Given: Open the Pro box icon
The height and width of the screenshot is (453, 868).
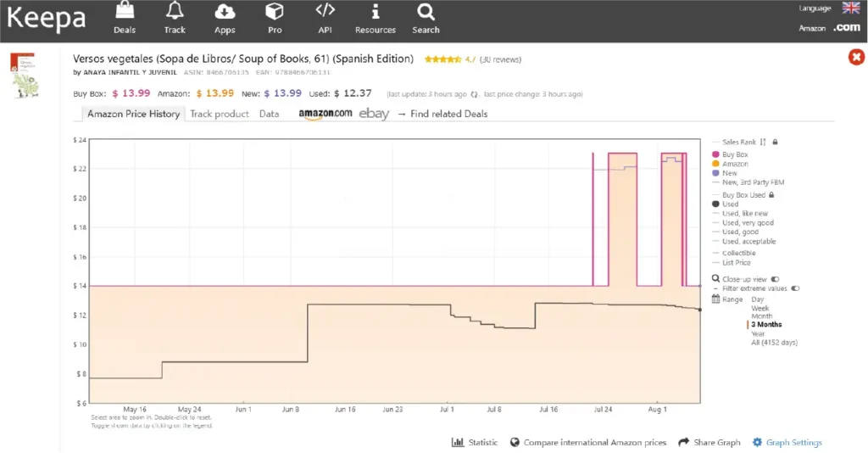Looking at the screenshot, I should coord(275,11).
